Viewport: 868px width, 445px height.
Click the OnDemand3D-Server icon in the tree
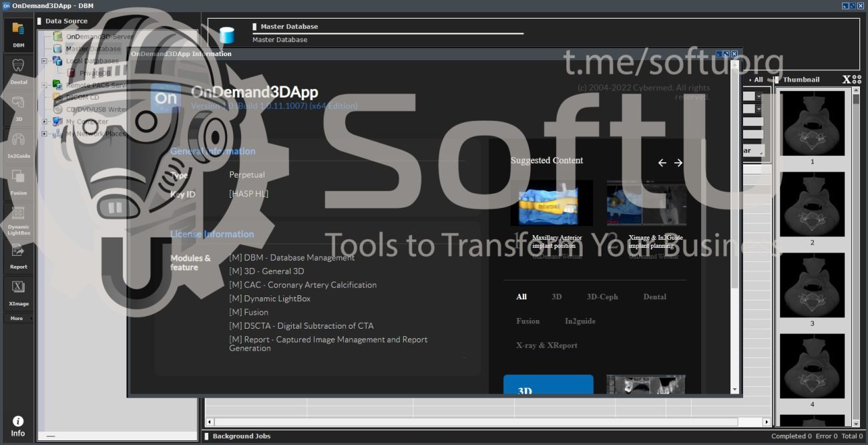[58, 37]
